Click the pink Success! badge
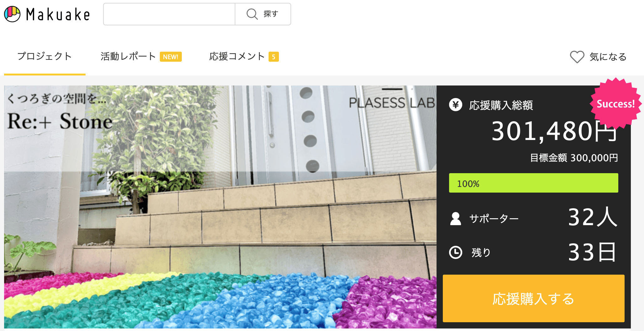 [x=615, y=104]
